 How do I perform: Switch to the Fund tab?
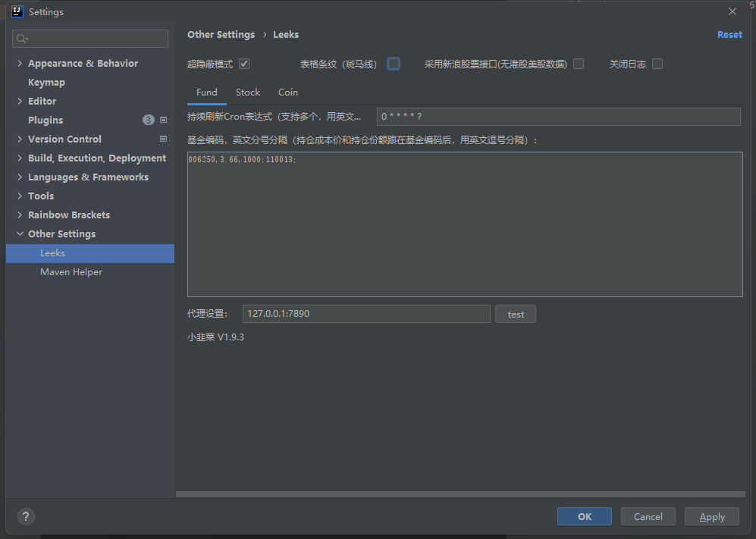pos(207,92)
